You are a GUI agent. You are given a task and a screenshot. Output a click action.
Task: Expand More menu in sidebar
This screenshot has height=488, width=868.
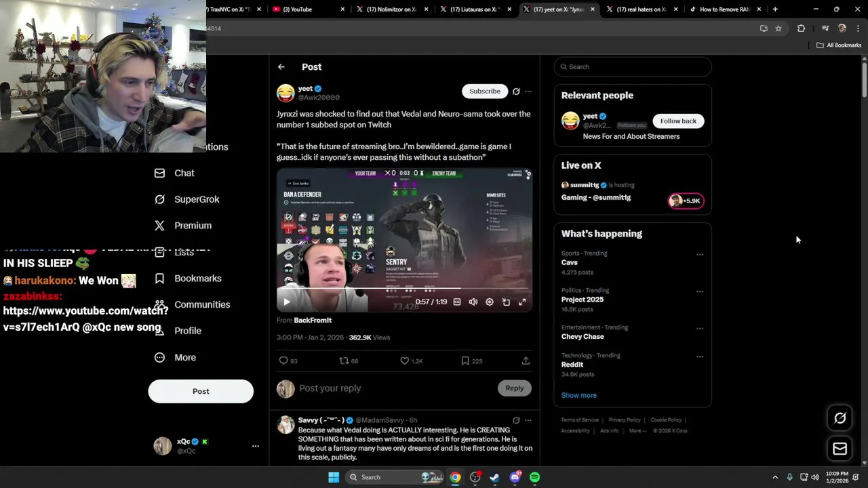pos(175,358)
